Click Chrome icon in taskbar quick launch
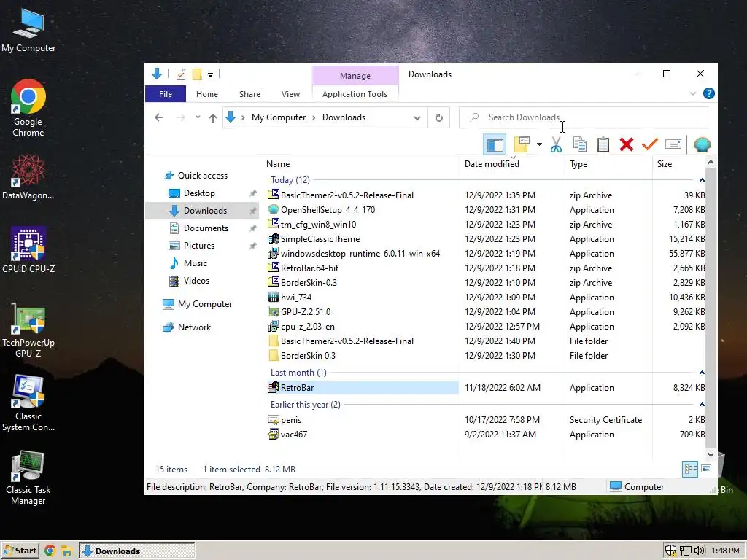This screenshot has width=747, height=560. 50,551
